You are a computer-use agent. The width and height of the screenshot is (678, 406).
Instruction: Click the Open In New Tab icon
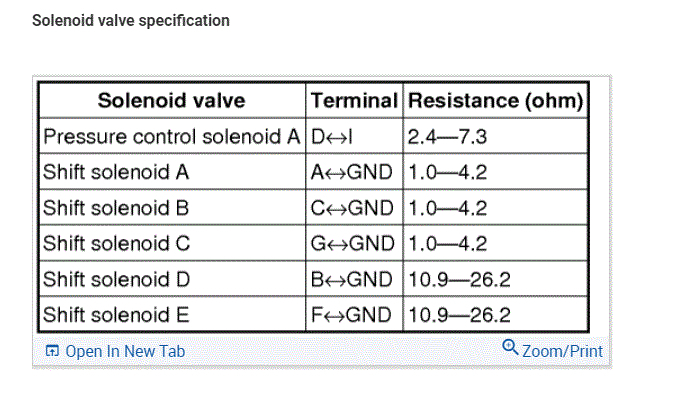coord(52,351)
